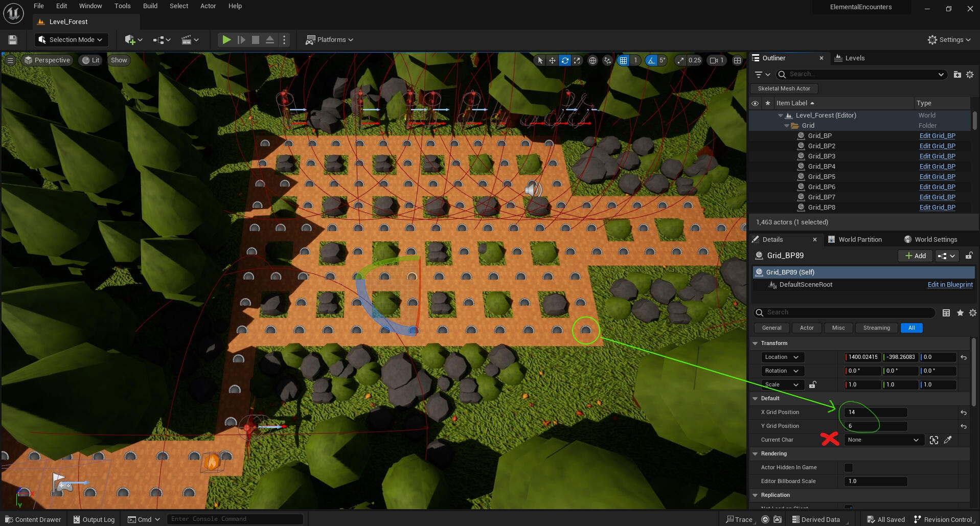Viewport: 980px width, 526px height.
Task: Click the eyedropper pick actor icon
Action: [x=948, y=440]
